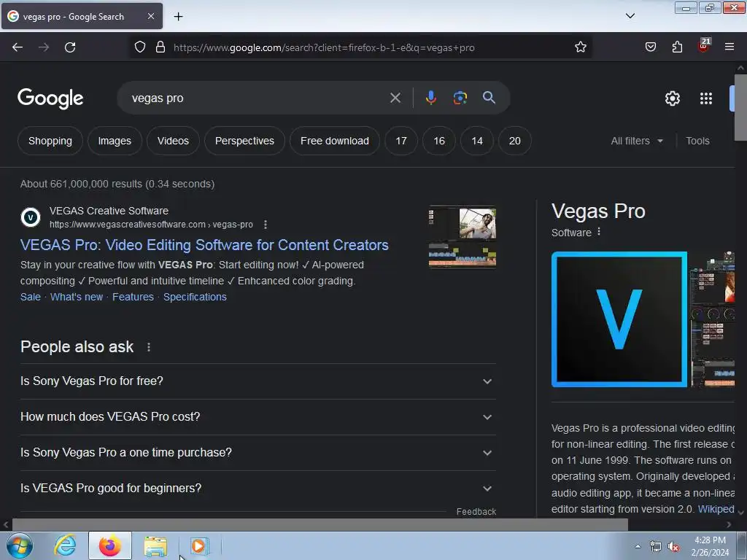Click the network tray icon
The width and height of the screenshot is (747, 560).
coord(656,547)
